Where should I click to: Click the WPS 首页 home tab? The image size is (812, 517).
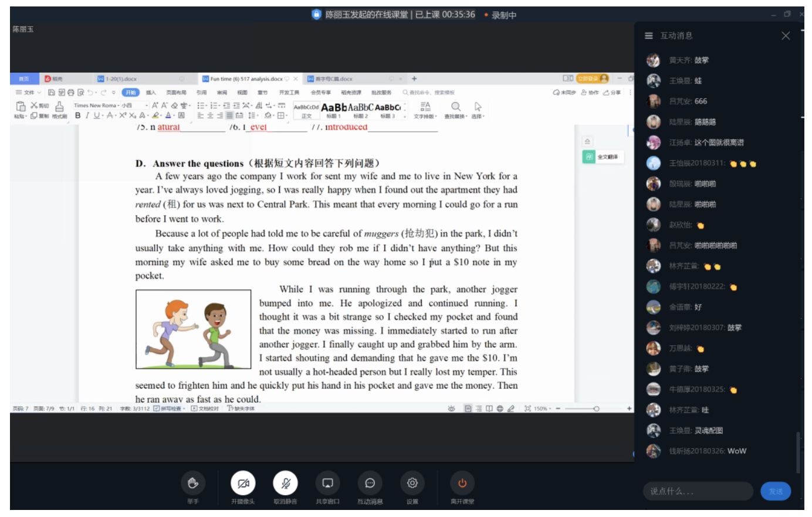(x=24, y=79)
